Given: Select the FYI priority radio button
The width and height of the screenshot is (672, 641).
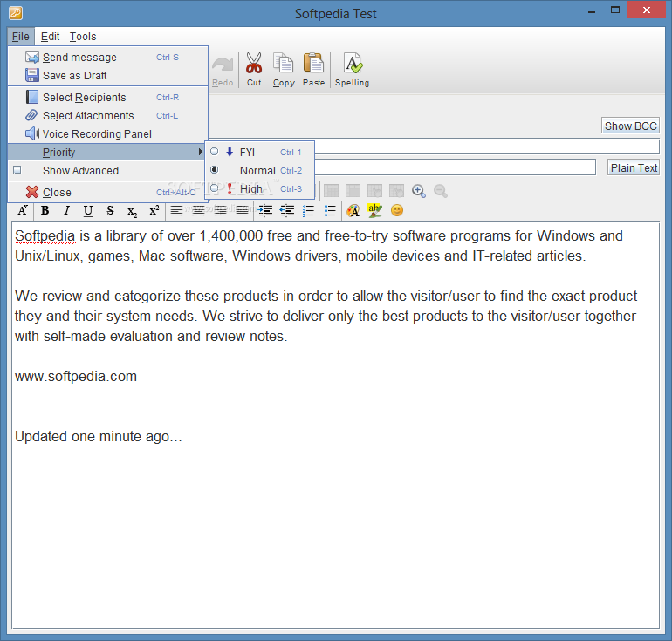Looking at the screenshot, I should [215, 152].
